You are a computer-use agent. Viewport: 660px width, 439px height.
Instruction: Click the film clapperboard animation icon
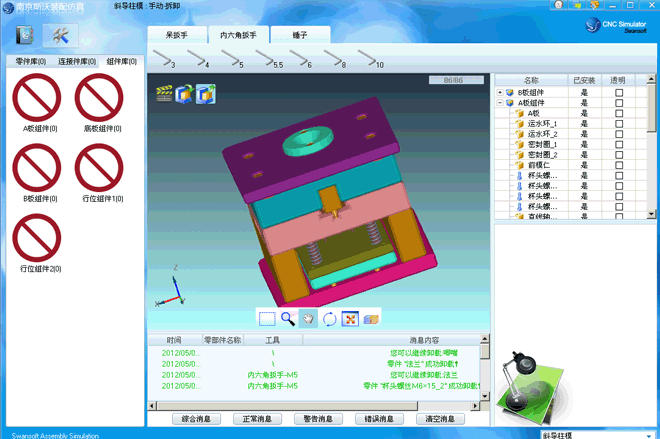tap(164, 94)
